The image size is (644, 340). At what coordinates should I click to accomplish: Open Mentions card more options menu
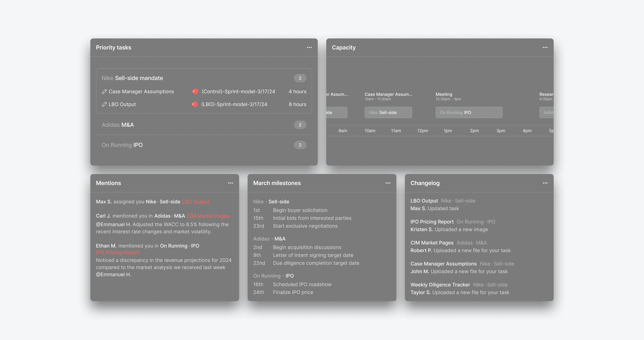pyautogui.click(x=231, y=183)
